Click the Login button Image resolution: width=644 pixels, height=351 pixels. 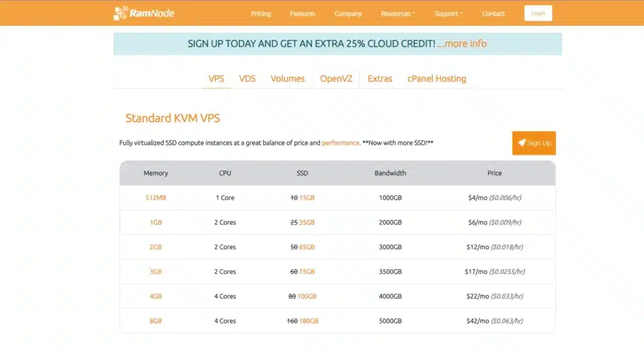pyautogui.click(x=538, y=13)
